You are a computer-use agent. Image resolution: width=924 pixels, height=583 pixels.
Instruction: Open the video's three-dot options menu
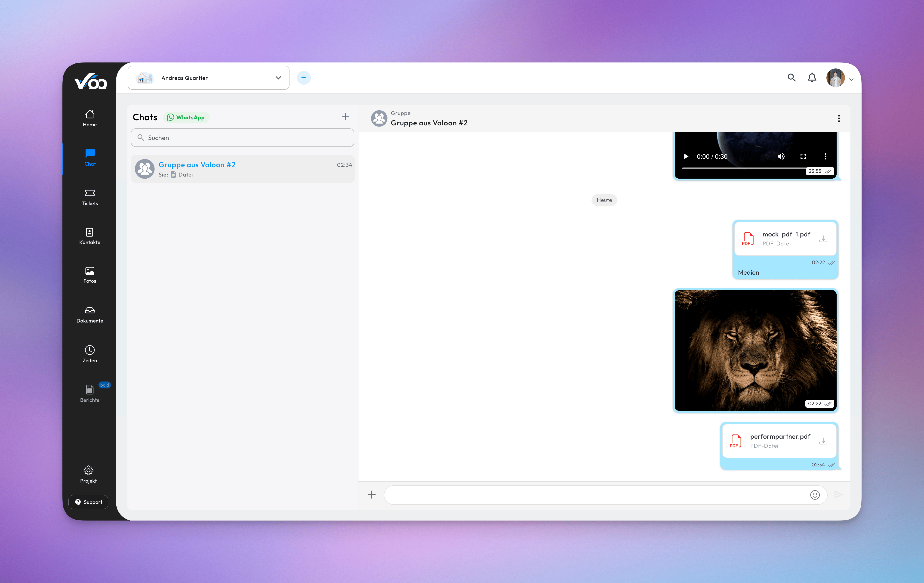826,156
